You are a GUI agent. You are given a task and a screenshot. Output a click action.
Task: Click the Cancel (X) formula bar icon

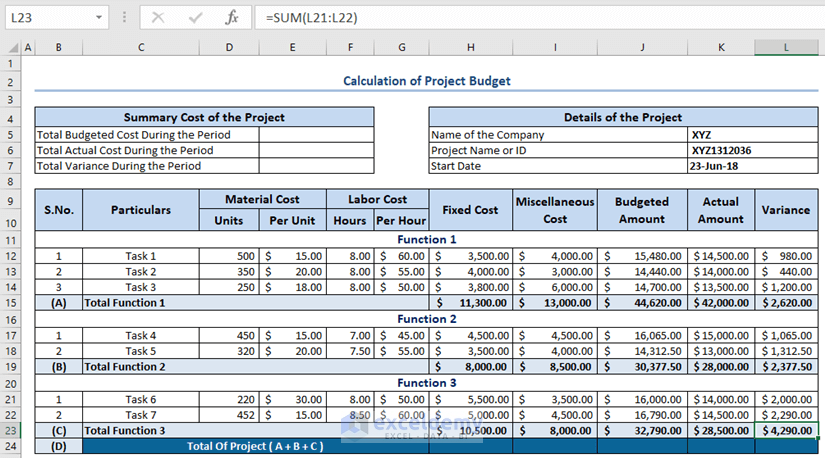coord(158,18)
